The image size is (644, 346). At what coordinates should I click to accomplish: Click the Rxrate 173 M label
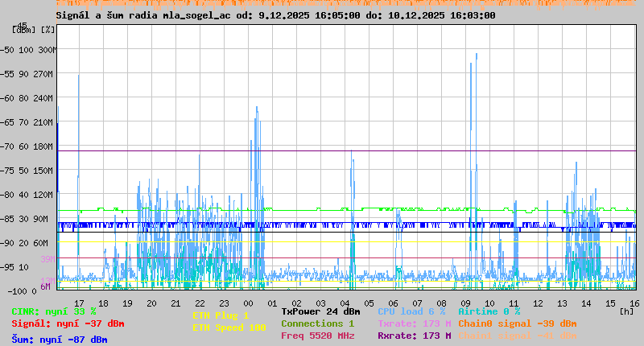click(414, 336)
